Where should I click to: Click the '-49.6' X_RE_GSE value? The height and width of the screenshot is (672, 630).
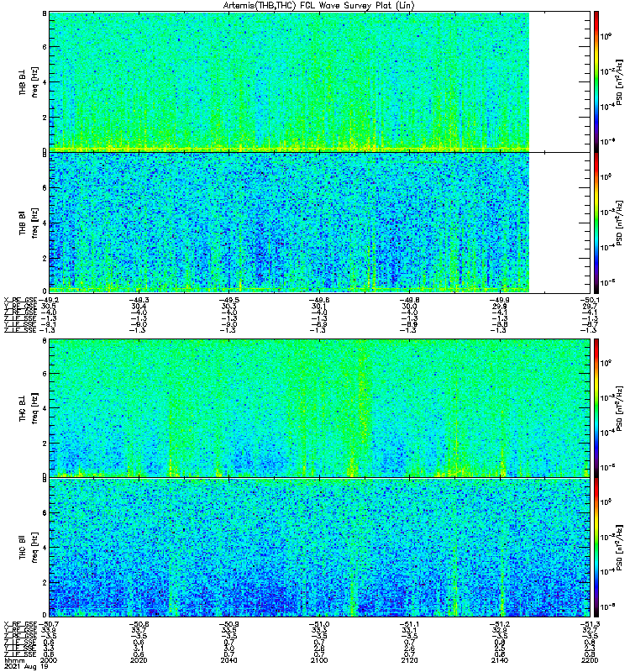tap(319, 300)
